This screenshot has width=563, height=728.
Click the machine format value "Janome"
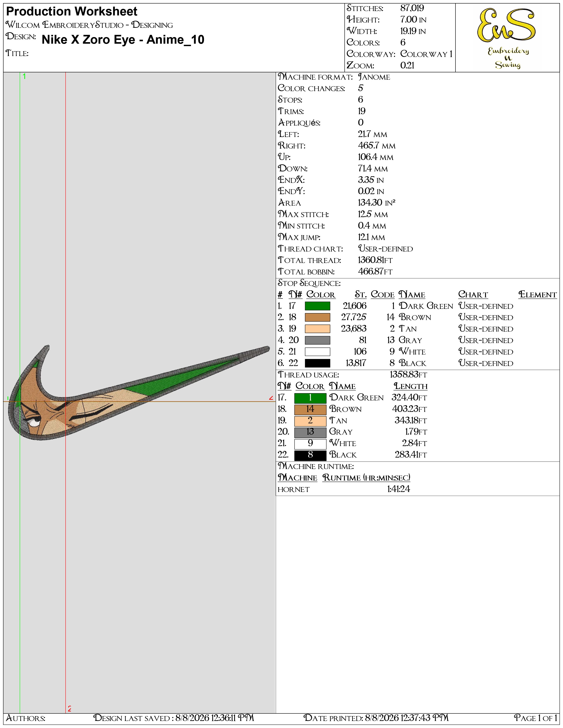(374, 77)
